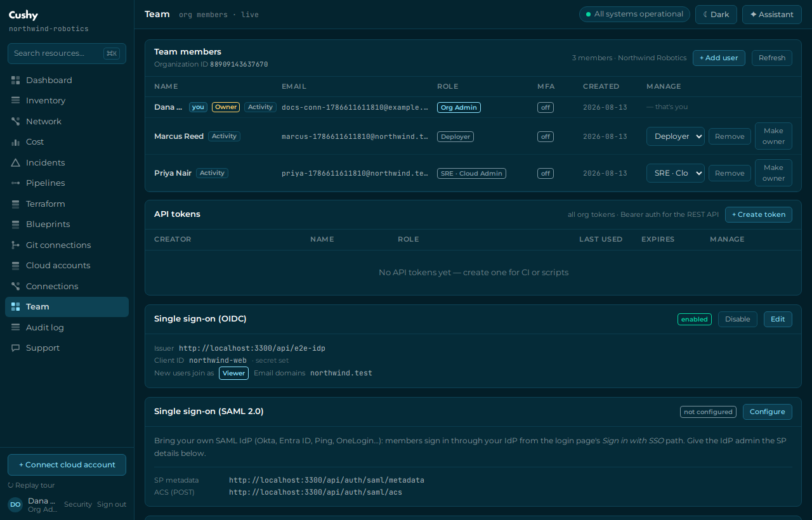Image resolution: width=812 pixels, height=520 pixels.
Task: Refresh the team members list
Action: [772, 58]
